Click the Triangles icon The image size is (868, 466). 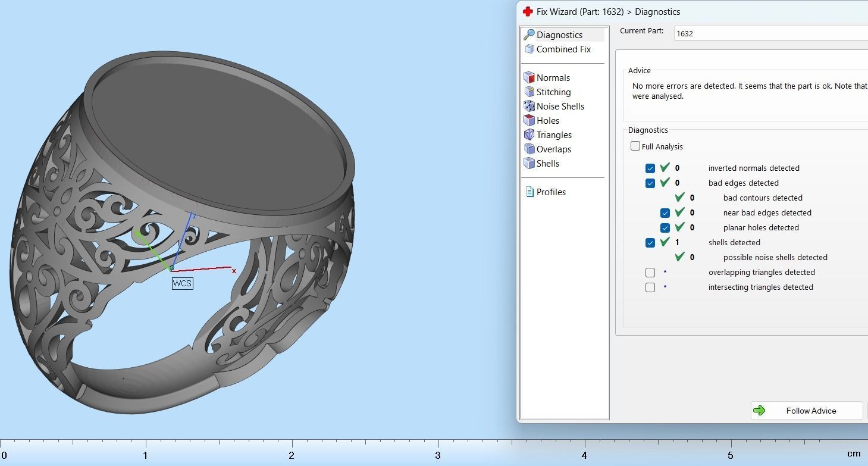point(529,135)
